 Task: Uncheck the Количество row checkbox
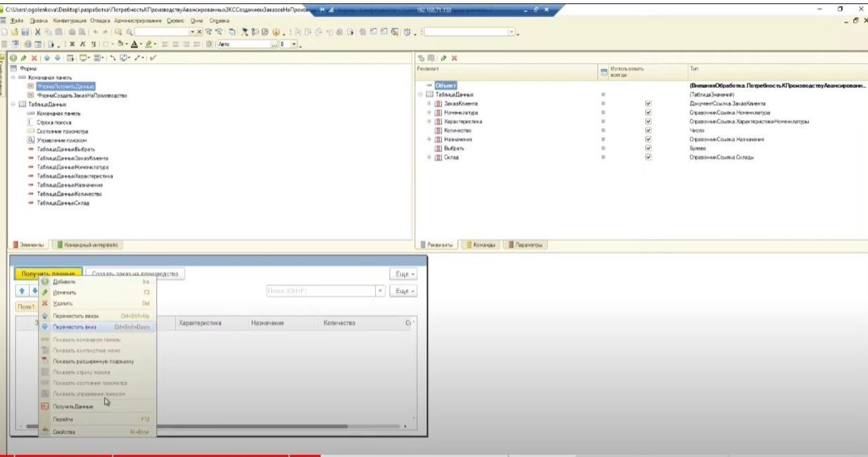648,130
